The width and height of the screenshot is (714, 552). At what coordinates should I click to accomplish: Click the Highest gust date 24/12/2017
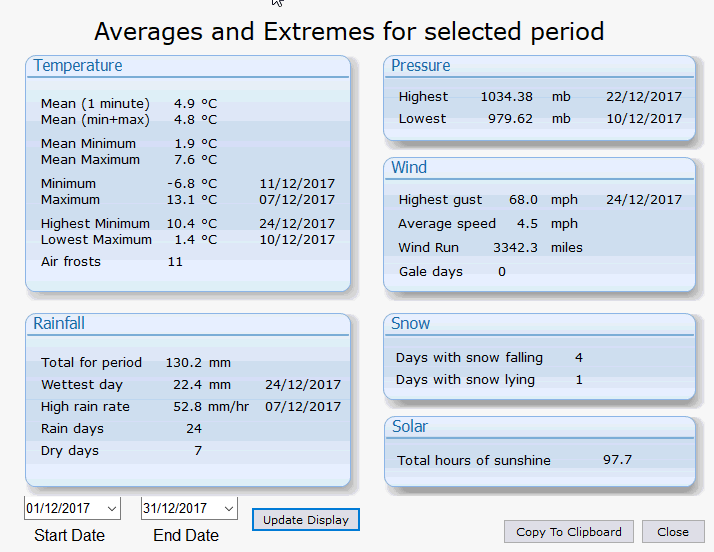coord(644,199)
